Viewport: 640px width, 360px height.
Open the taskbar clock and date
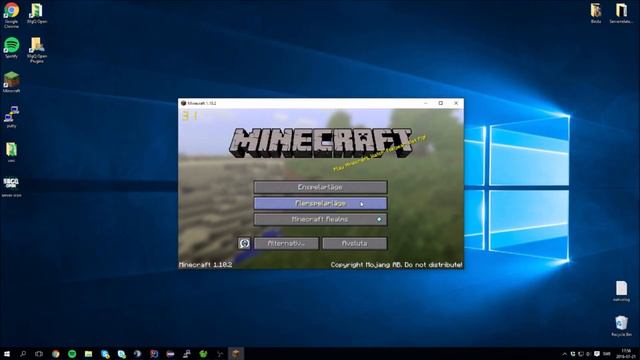(x=625, y=354)
